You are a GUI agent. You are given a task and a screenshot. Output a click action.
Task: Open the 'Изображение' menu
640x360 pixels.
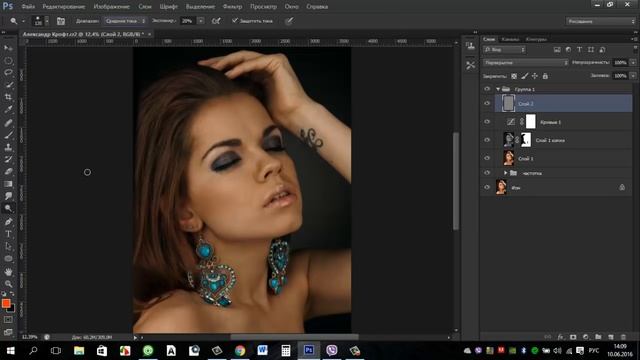pyautogui.click(x=111, y=7)
